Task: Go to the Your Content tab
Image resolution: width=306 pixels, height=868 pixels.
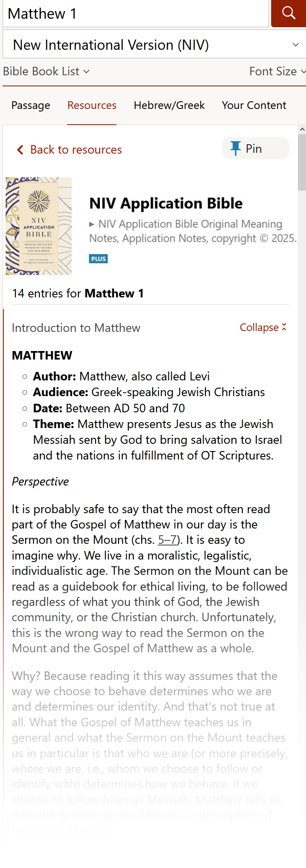Action: click(254, 105)
